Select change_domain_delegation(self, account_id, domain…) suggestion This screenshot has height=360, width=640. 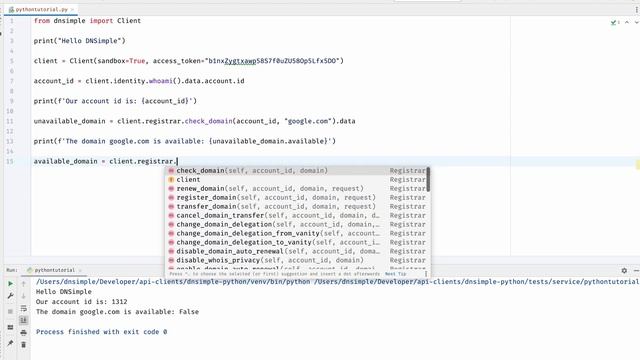(297, 224)
